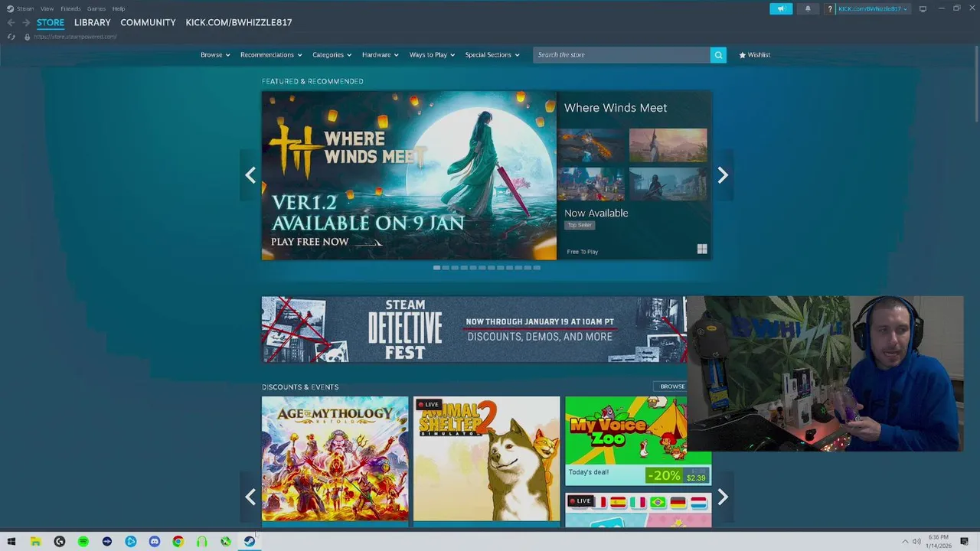
Task: Go forward with the right navigation arrow
Action: click(x=26, y=23)
